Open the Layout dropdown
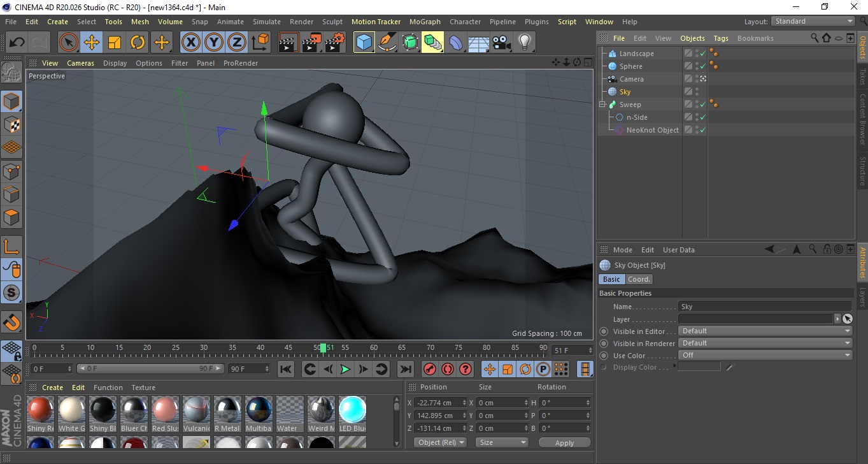Screen dimensions: 868x464 click(813, 21)
